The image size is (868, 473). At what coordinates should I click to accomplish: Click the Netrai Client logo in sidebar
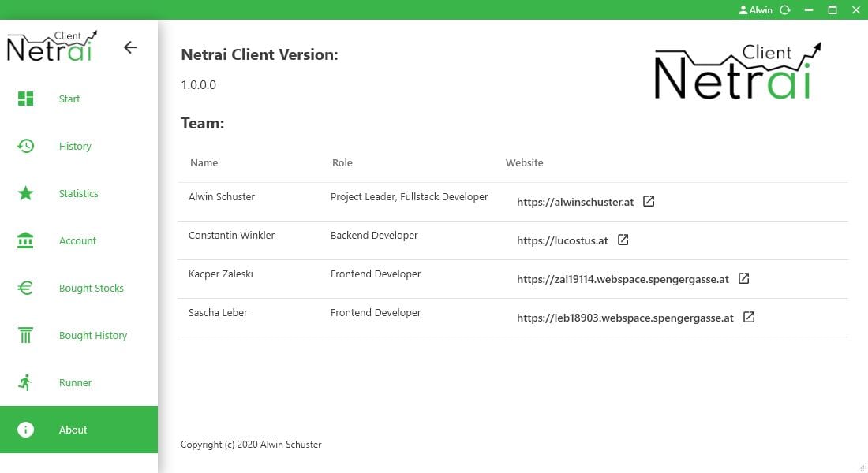pyautogui.click(x=52, y=46)
